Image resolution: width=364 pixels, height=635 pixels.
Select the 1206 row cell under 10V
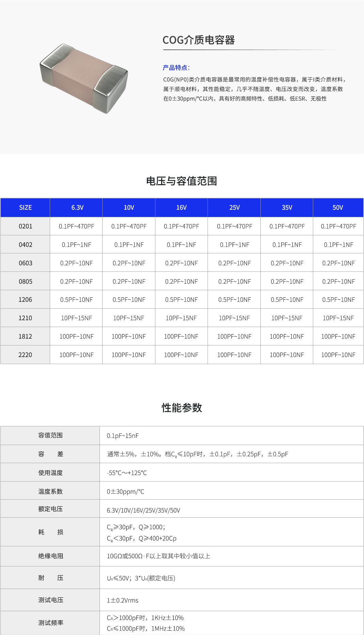pos(129,299)
